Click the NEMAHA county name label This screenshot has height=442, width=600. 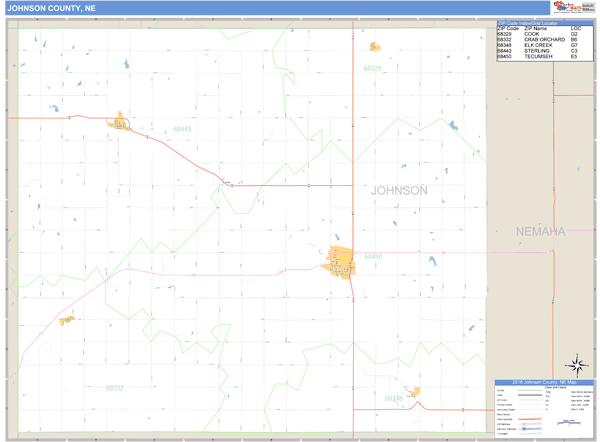tap(540, 231)
